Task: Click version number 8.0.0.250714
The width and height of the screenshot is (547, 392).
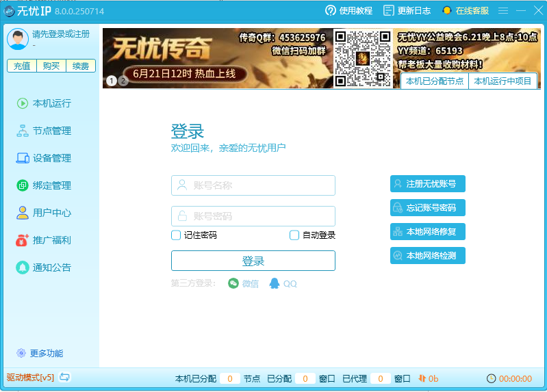Action: point(79,12)
